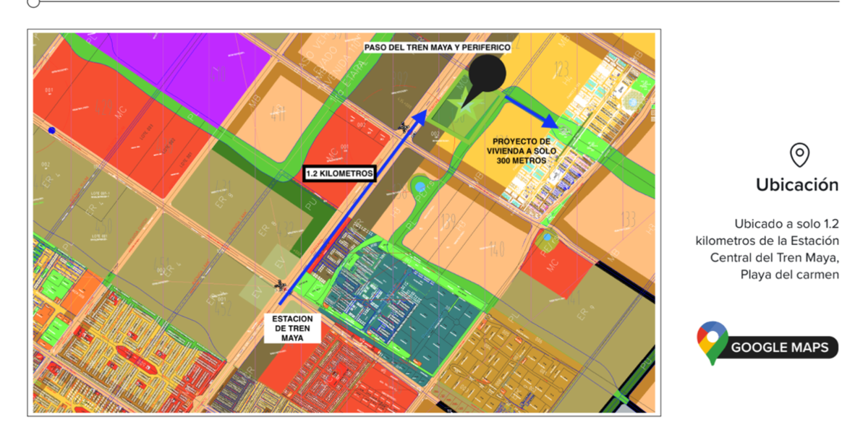Click the PASO DEL TREN MAYA Y PERIFERICO label

[438, 47]
